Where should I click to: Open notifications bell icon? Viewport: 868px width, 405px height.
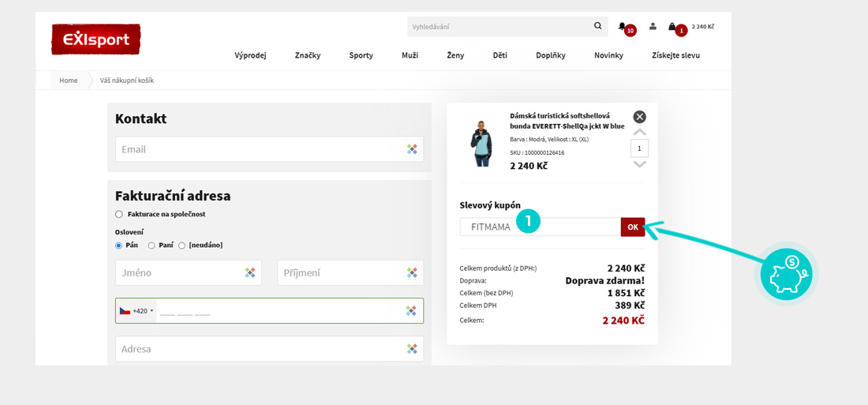click(623, 27)
